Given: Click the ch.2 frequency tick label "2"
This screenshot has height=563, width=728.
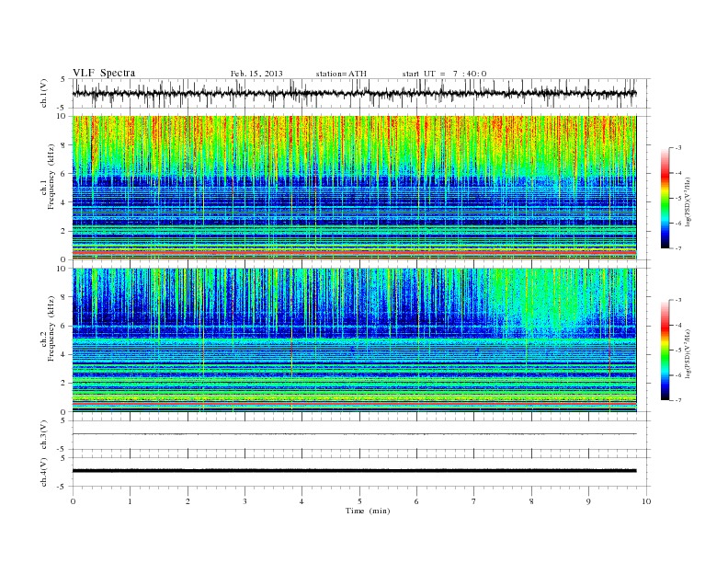Looking at the screenshot, I should tap(63, 383).
